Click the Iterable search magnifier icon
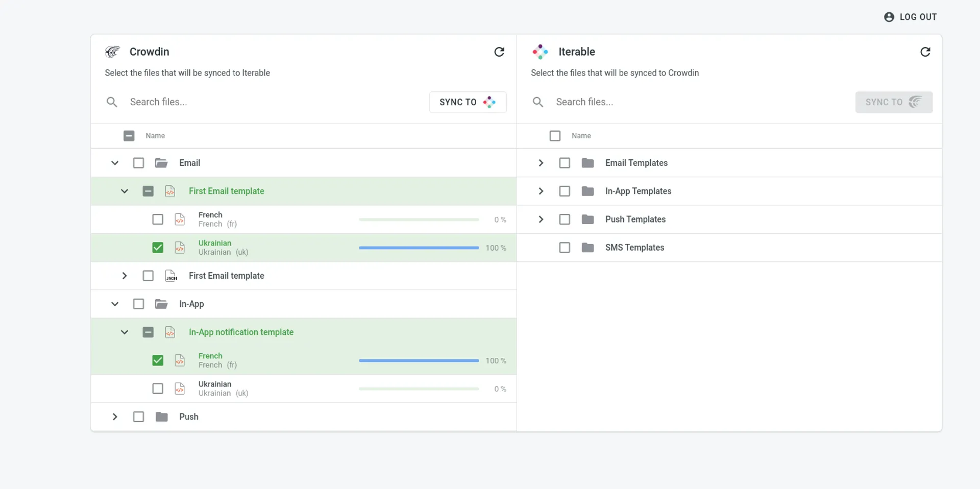Screen dimensions: 980x489 pyautogui.click(x=538, y=102)
